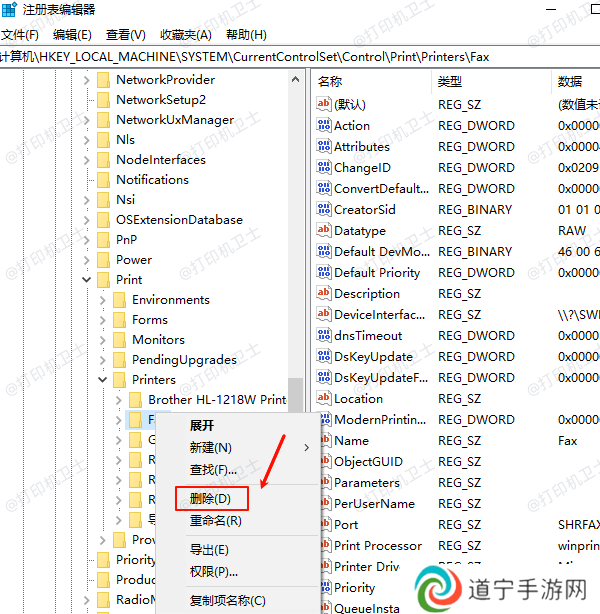Click the Printers folder icon
The height and width of the screenshot is (614, 600).
point(119,380)
